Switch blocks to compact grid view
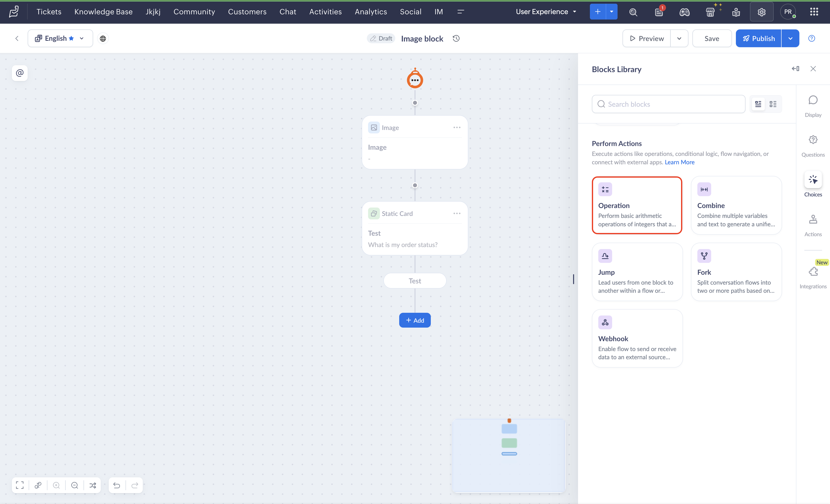Viewport: 830px width, 504px height. point(773,104)
